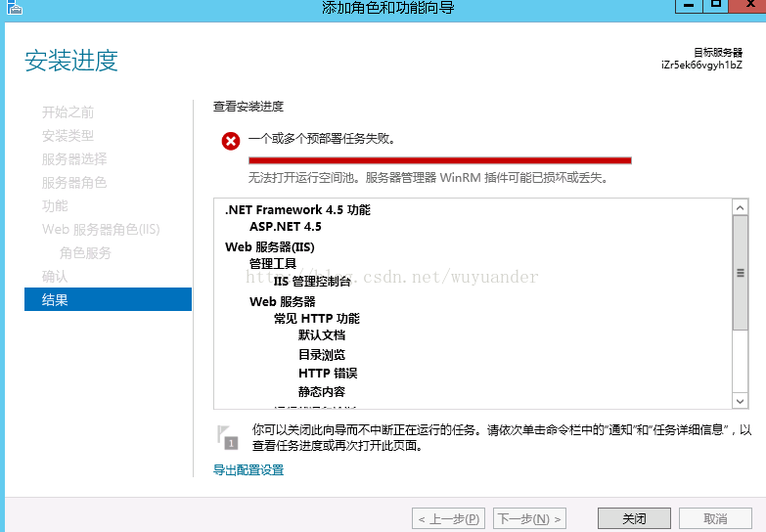Select "静态内容" row
The image size is (766, 532).
pyautogui.click(x=322, y=392)
